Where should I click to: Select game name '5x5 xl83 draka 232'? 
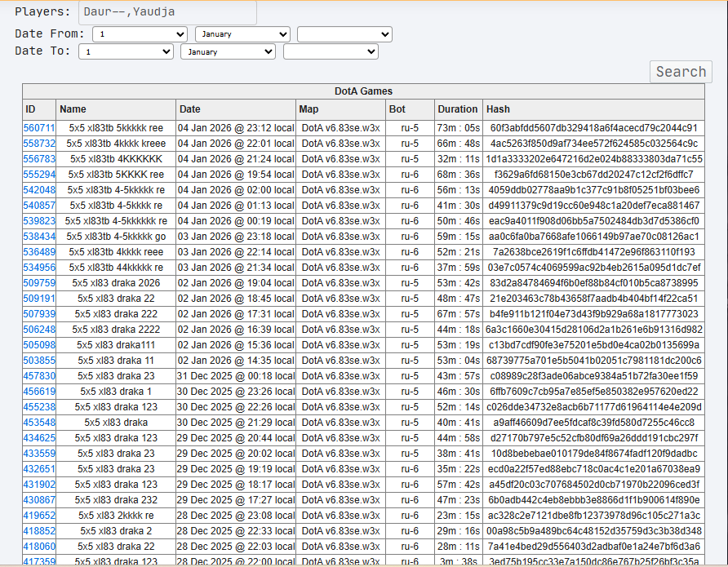coord(116,500)
